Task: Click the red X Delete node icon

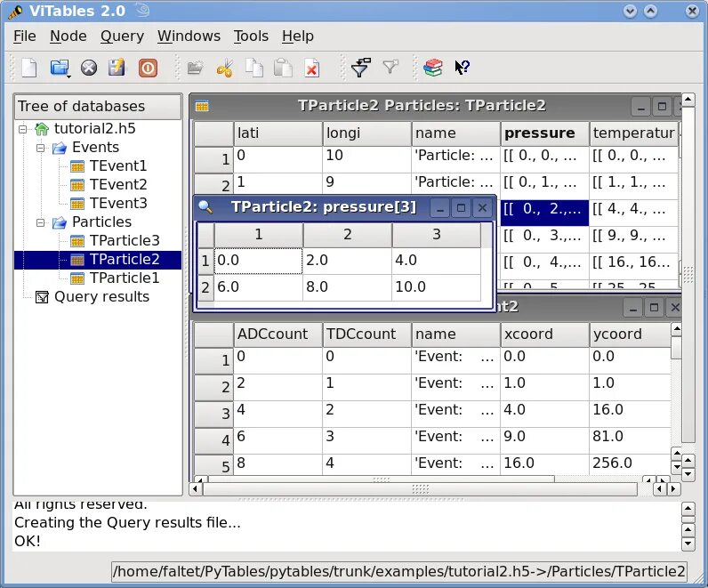Action: coord(311,68)
